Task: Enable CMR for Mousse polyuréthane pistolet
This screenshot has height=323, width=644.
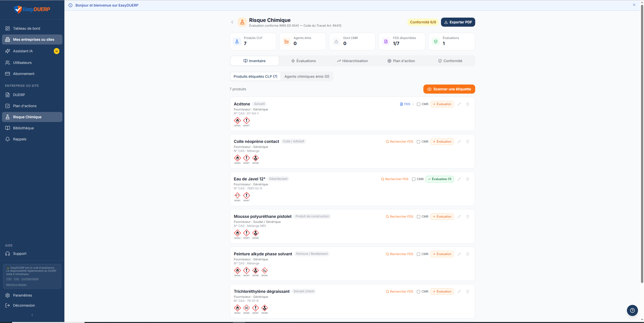Action: point(418,217)
